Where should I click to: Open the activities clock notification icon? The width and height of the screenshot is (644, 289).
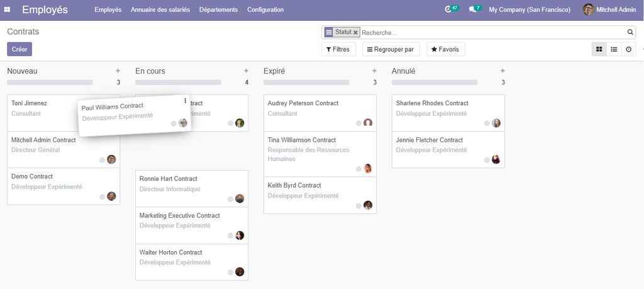coord(448,9)
